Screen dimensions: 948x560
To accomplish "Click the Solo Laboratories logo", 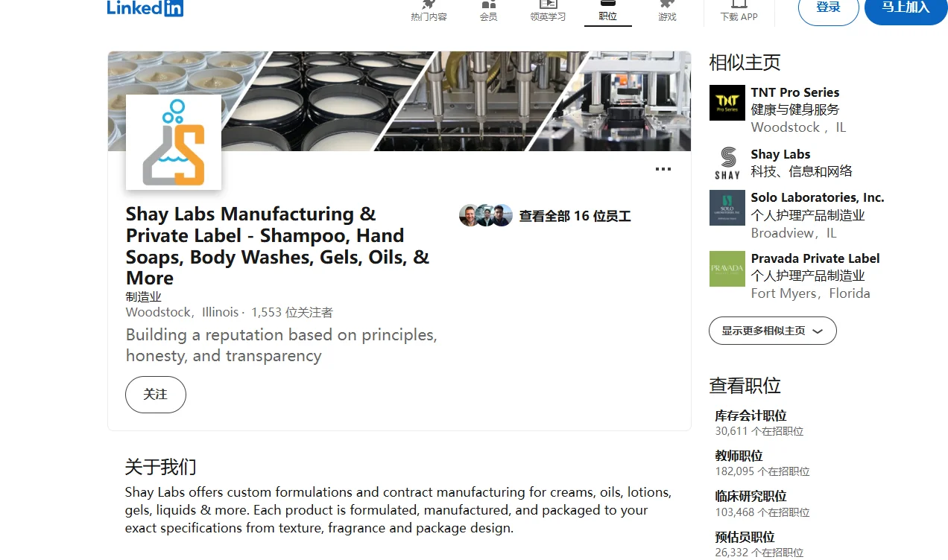I will coord(727,208).
